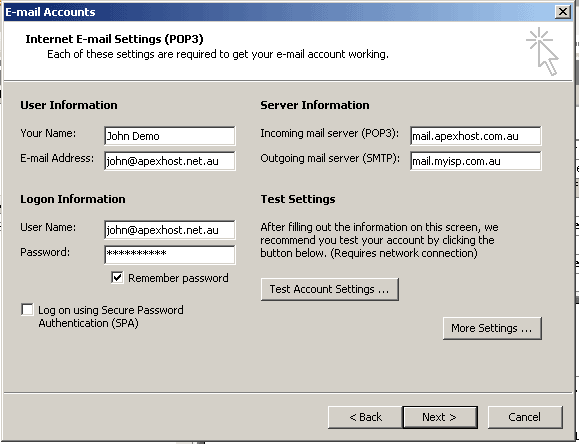Go to the Next step

[x=440, y=417]
